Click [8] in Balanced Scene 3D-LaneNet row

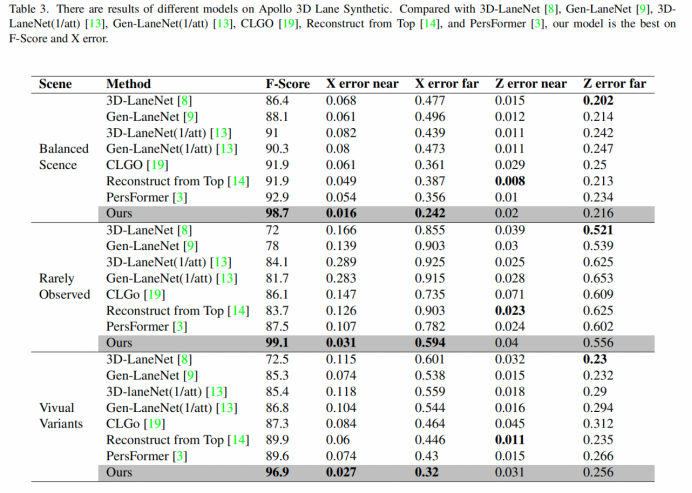(186, 100)
